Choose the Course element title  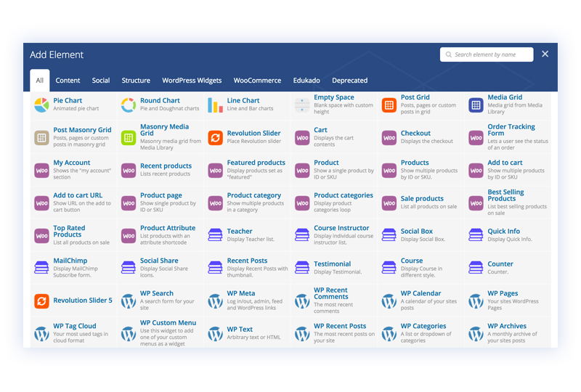[412, 261]
